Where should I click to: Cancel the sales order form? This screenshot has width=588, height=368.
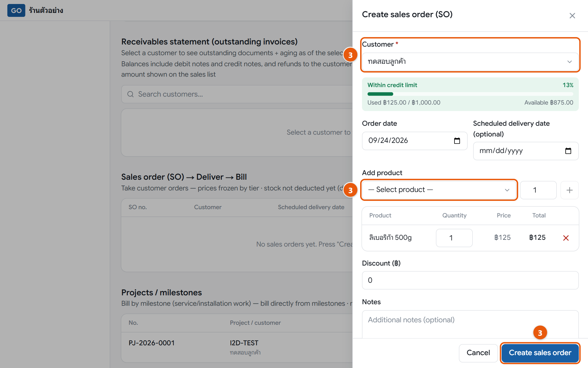[x=478, y=353]
